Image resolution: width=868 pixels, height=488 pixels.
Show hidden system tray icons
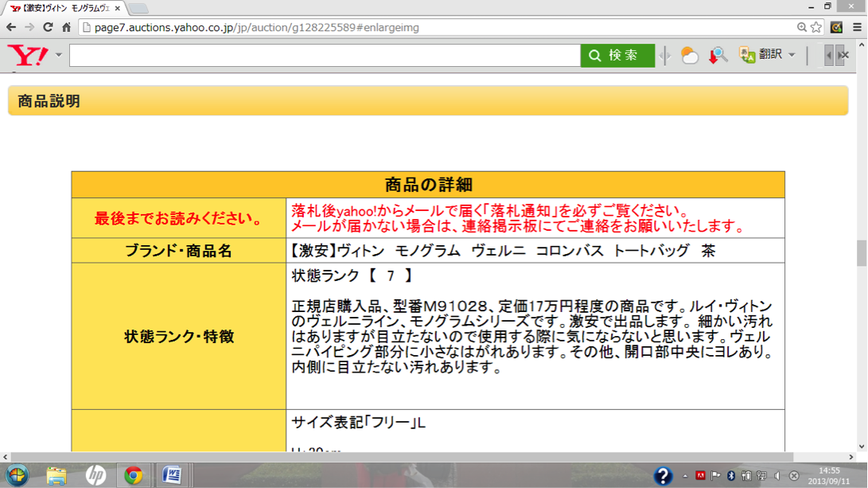[x=685, y=476]
